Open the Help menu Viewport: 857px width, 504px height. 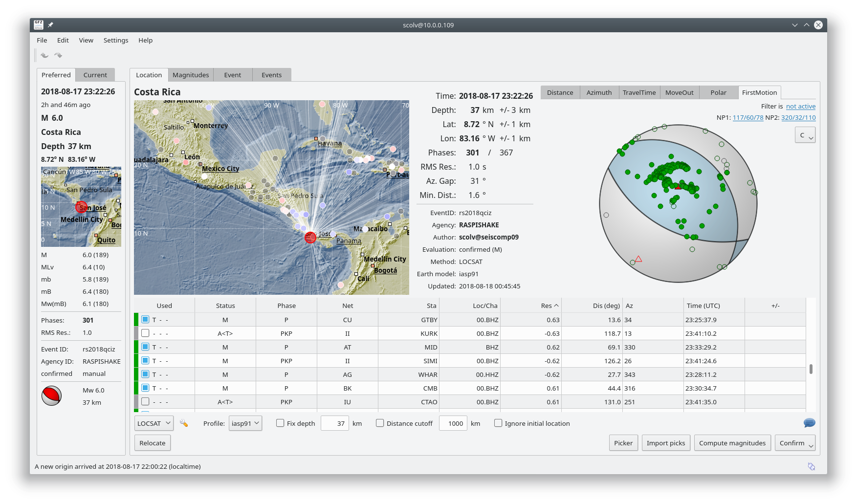click(145, 40)
